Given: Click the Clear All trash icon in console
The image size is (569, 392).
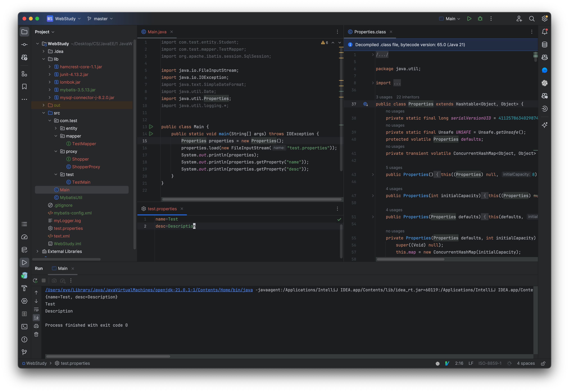Looking at the screenshot, I should pyautogui.click(x=36, y=334).
